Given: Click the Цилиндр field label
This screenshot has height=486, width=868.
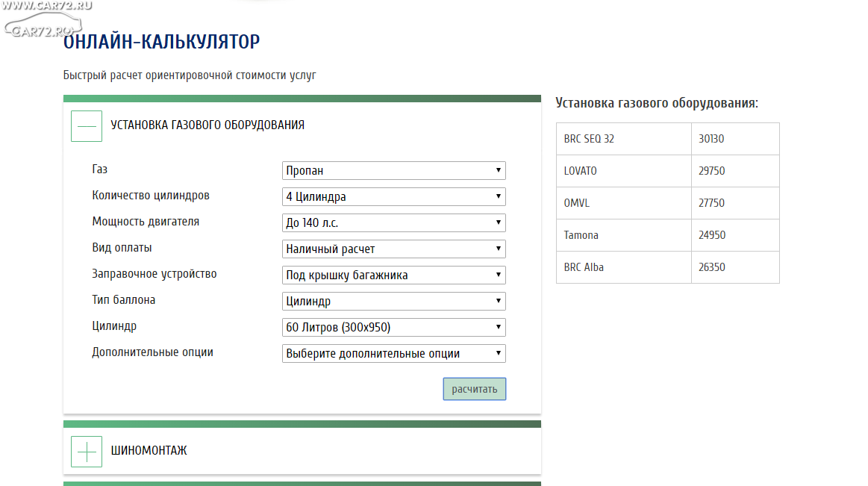Looking at the screenshot, I should point(114,326).
